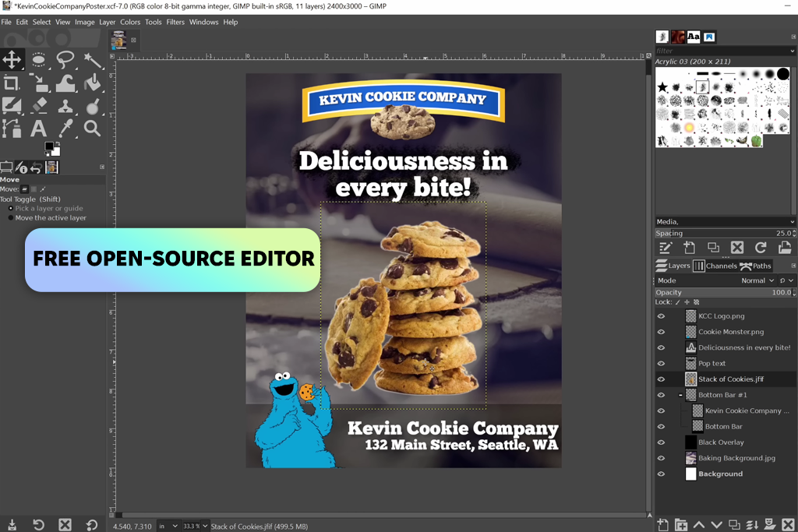Click new layer icon at Layers bottom

click(x=662, y=524)
